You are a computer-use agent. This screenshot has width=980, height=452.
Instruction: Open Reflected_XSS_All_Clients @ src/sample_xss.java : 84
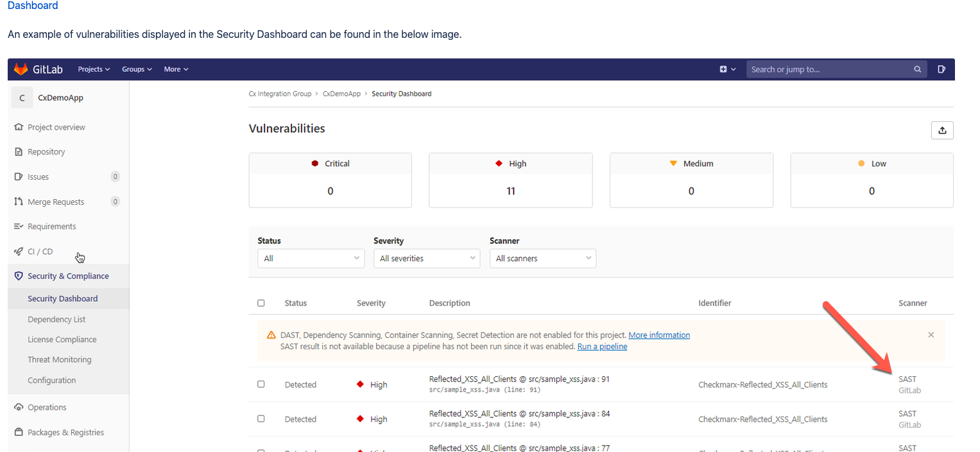(519, 413)
